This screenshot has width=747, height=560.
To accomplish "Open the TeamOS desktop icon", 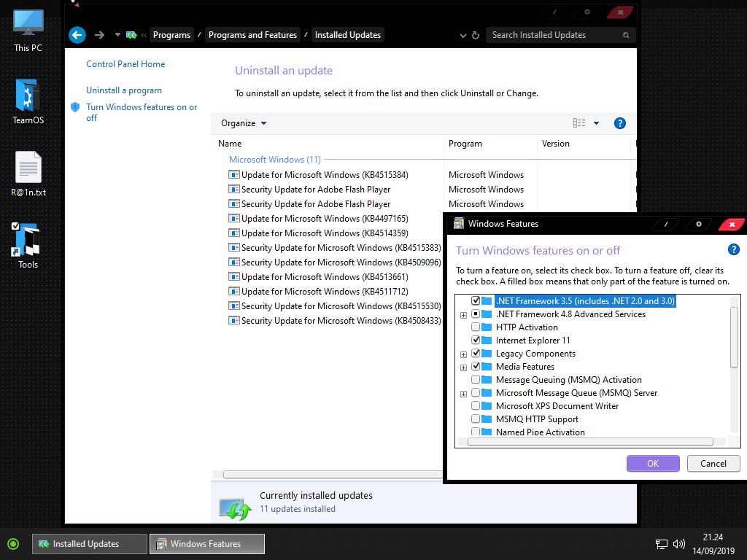I will click(x=28, y=102).
